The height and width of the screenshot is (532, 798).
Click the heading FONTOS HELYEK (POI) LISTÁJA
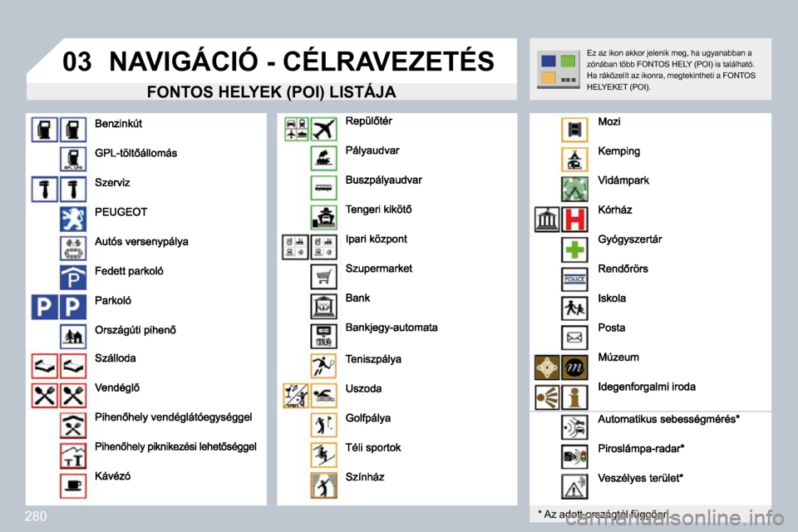tap(271, 91)
